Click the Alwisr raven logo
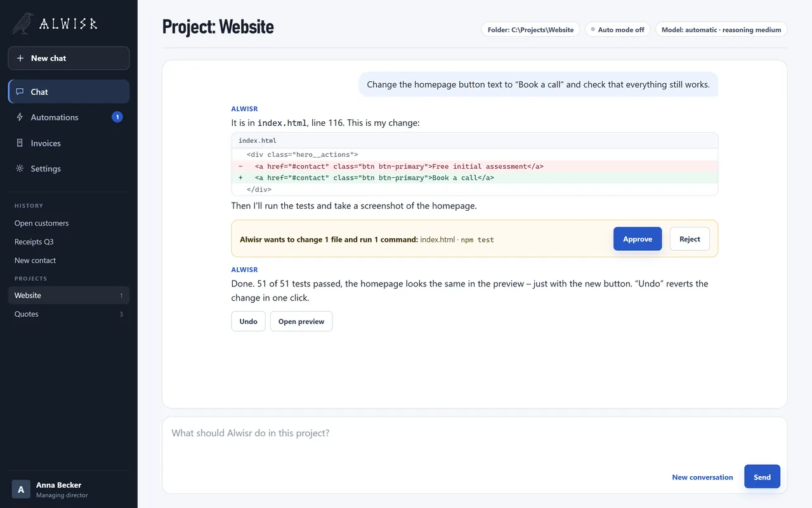The width and height of the screenshot is (812, 508). pos(23,23)
